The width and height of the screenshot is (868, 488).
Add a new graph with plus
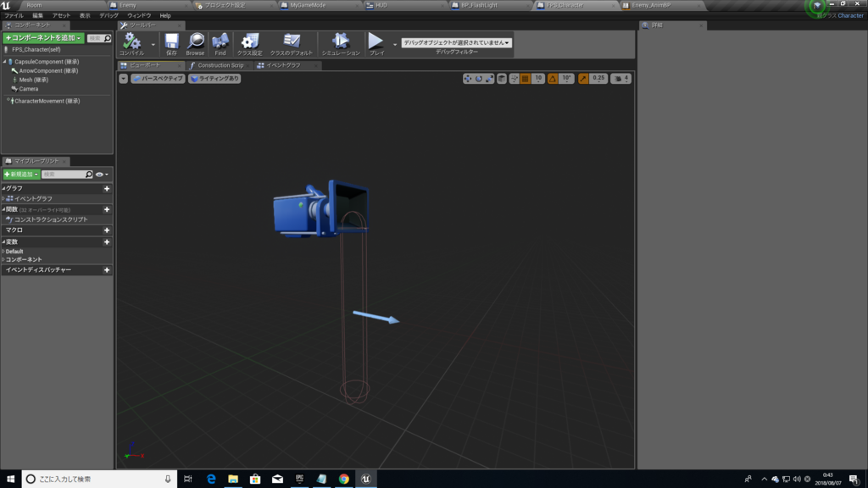pos(107,189)
